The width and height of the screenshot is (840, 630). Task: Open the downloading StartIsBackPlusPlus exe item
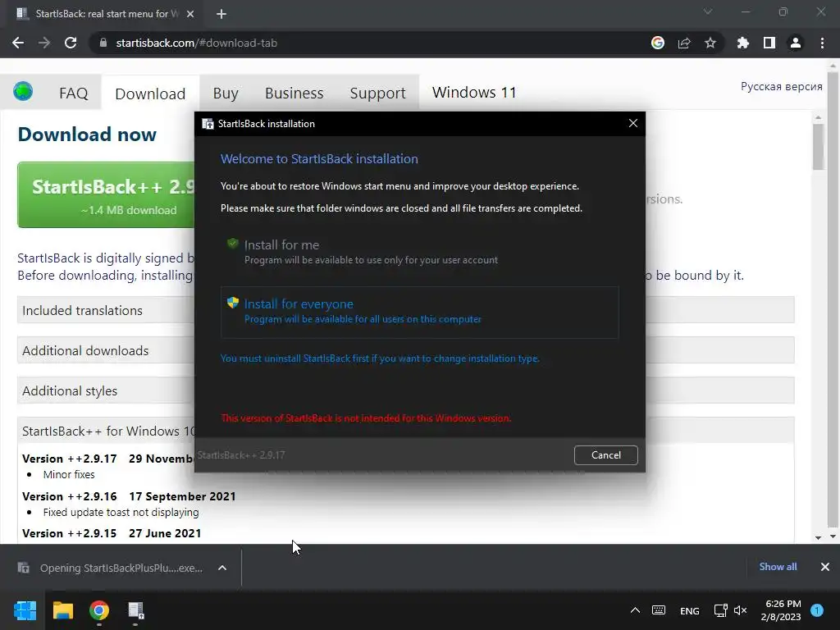[111, 568]
